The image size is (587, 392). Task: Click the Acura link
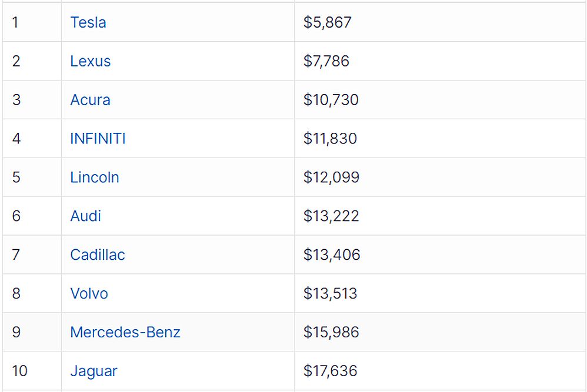pyautogui.click(x=90, y=100)
